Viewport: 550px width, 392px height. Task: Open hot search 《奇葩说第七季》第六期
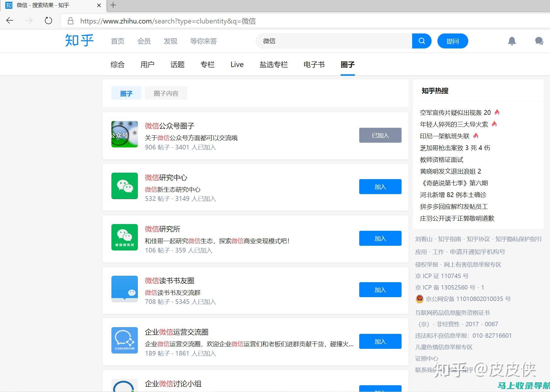tap(454, 183)
